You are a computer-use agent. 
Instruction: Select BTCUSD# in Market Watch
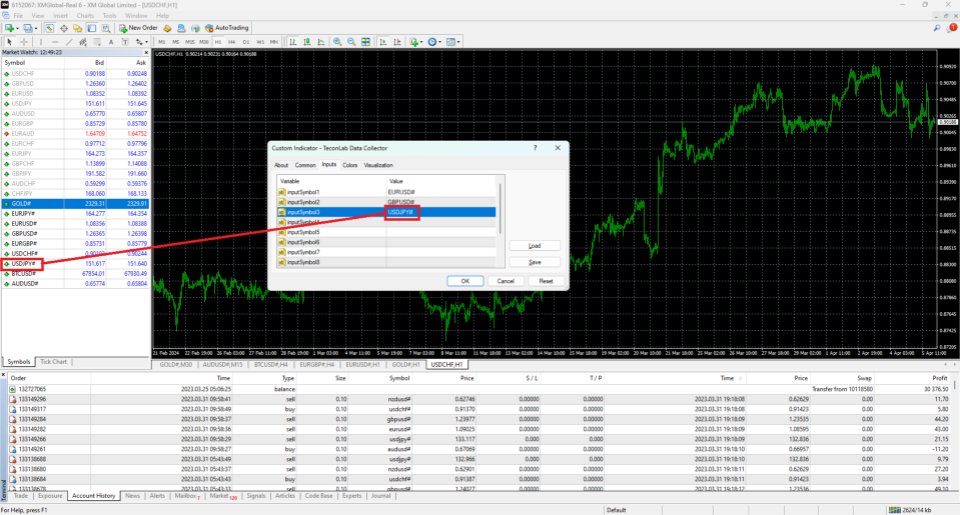75,274
